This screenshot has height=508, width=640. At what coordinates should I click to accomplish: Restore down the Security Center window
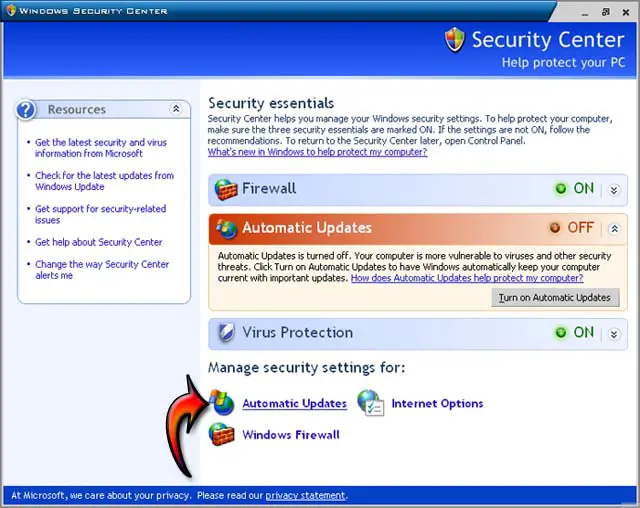pyautogui.click(x=606, y=12)
